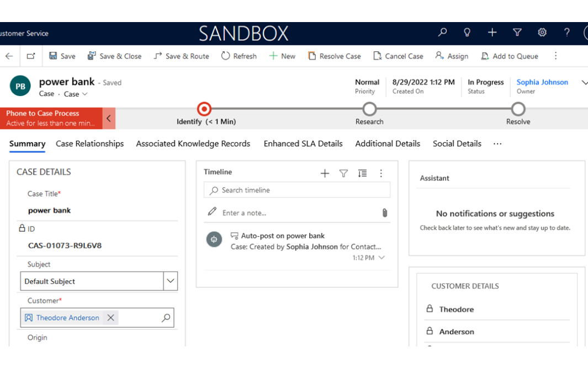Expand the Subject dropdown

171,281
